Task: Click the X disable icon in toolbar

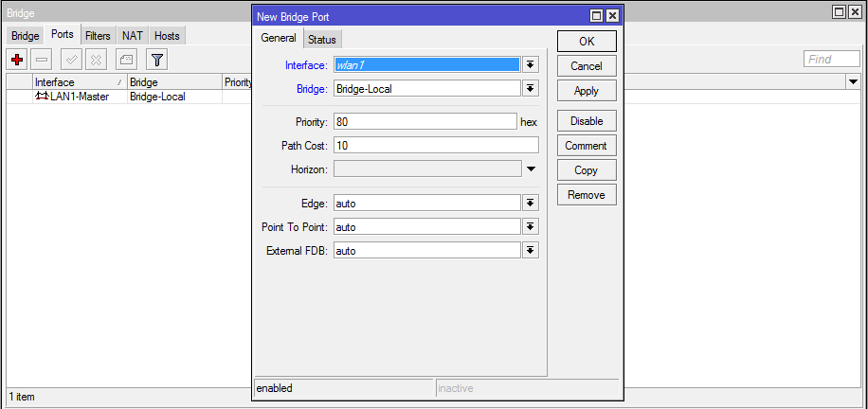Action: (x=96, y=60)
